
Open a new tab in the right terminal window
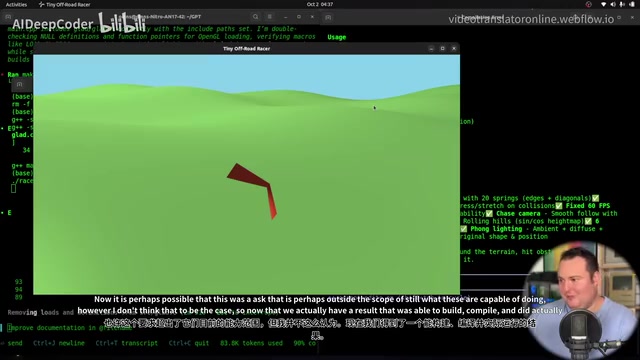click(x=328, y=17)
